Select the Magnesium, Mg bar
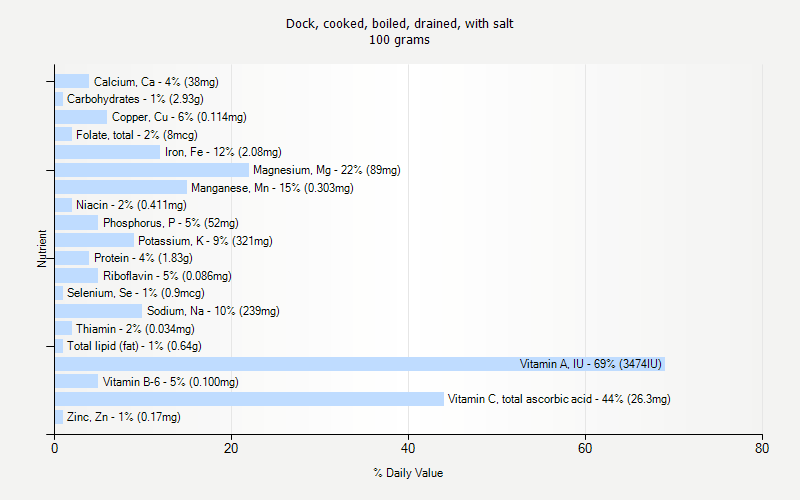Viewport: 800px width, 500px height. [x=152, y=170]
